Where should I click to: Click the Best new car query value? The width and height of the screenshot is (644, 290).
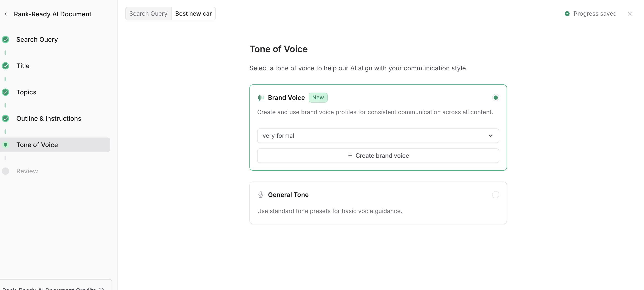pos(193,14)
